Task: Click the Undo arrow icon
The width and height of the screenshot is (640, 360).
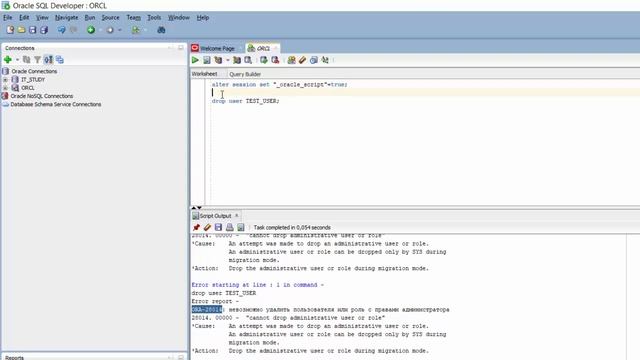Action: point(61,30)
